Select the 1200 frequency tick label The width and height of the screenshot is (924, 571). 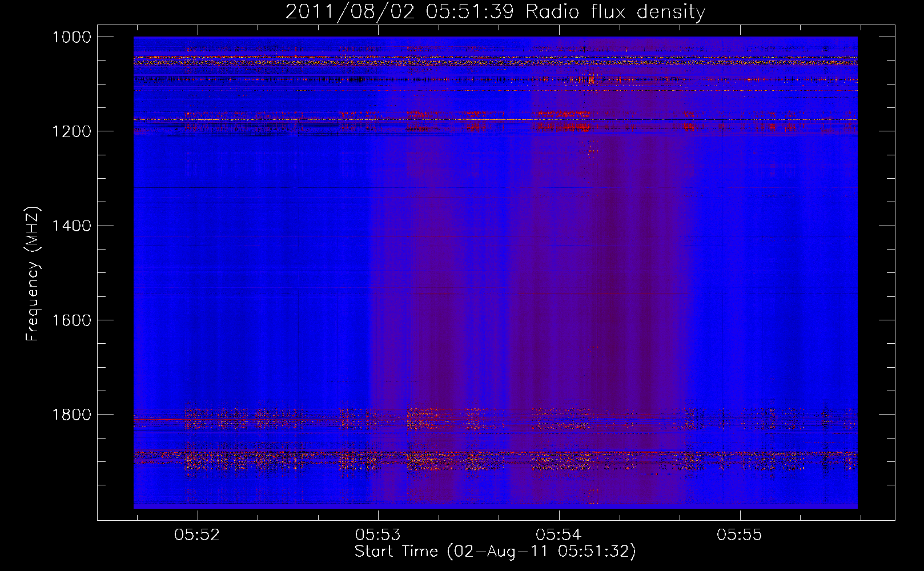[x=72, y=131]
